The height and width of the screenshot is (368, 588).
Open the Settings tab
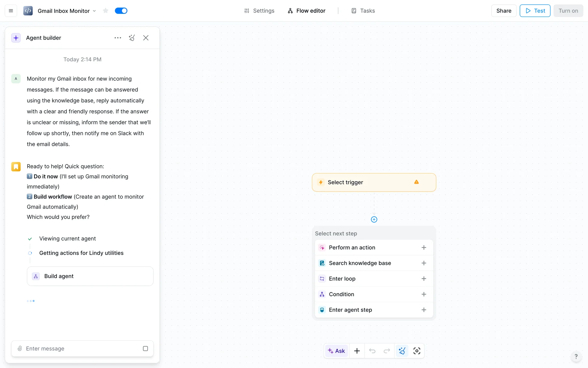click(259, 11)
